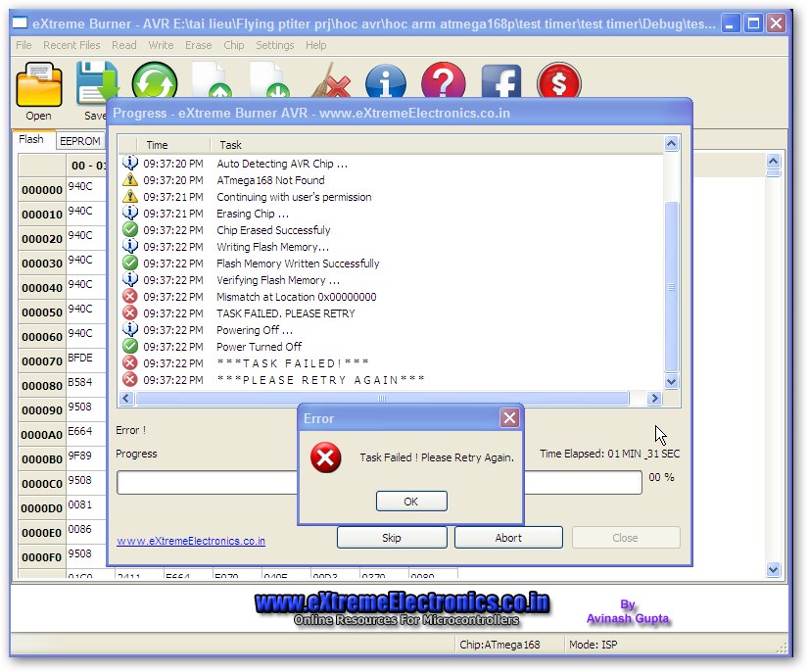The image size is (808, 672).
Task: Open the blue Info icon
Action: (x=386, y=81)
